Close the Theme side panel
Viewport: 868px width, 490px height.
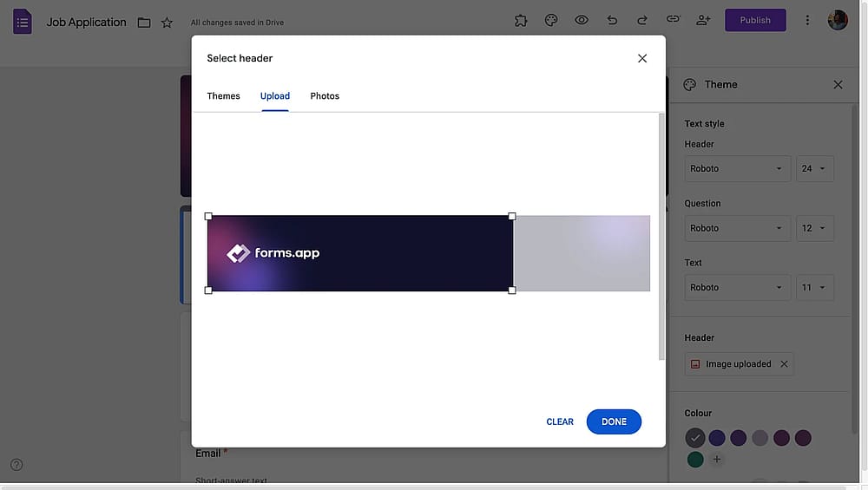point(838,85)
